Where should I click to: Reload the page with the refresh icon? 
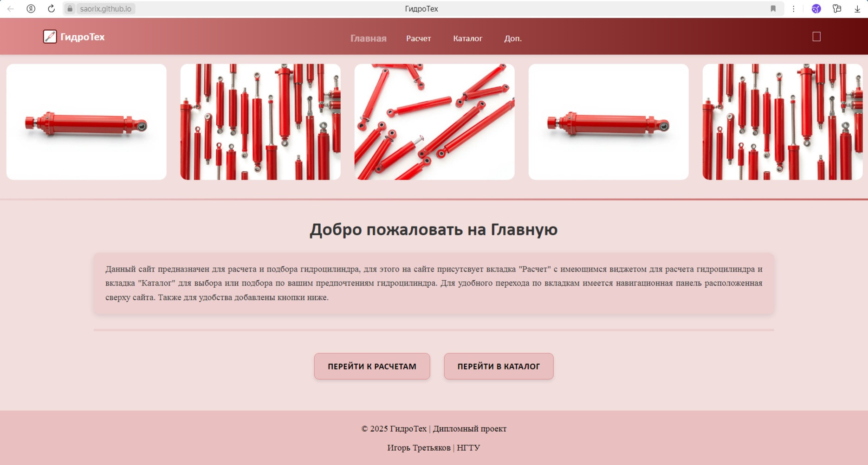point(52,9)
